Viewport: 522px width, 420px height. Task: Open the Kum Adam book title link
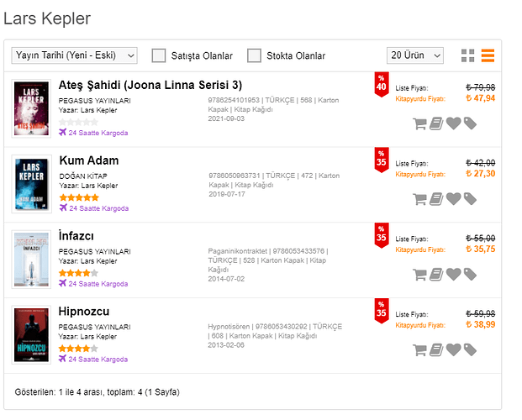(89, 160)
